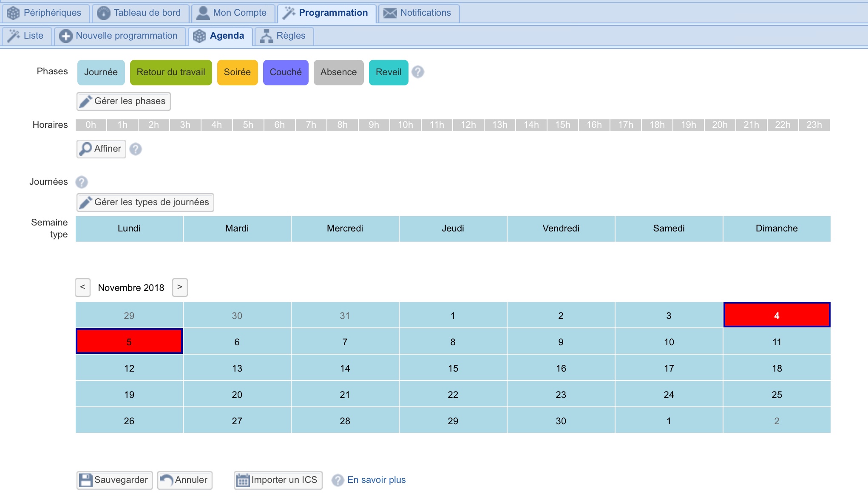Image resolution: width=868 pixels, height=499 pixels.
Task: Select the 23h time slot
Action: click(814, 125)
